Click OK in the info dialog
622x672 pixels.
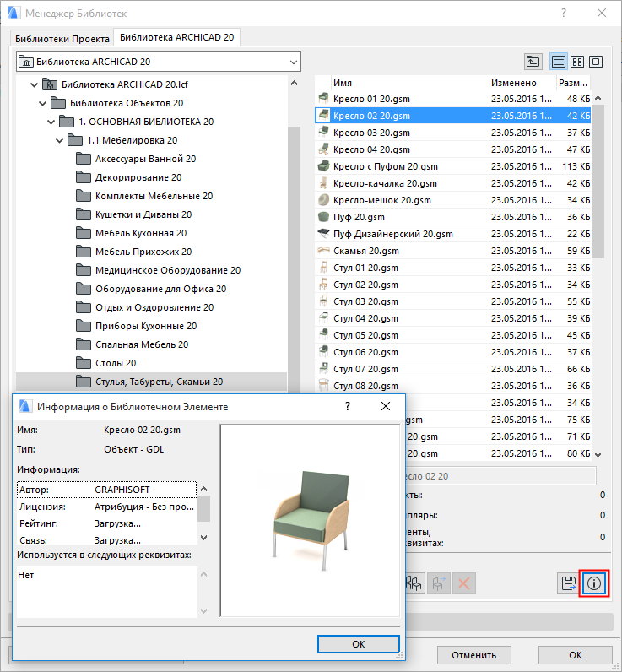click(x=358, y=643)
